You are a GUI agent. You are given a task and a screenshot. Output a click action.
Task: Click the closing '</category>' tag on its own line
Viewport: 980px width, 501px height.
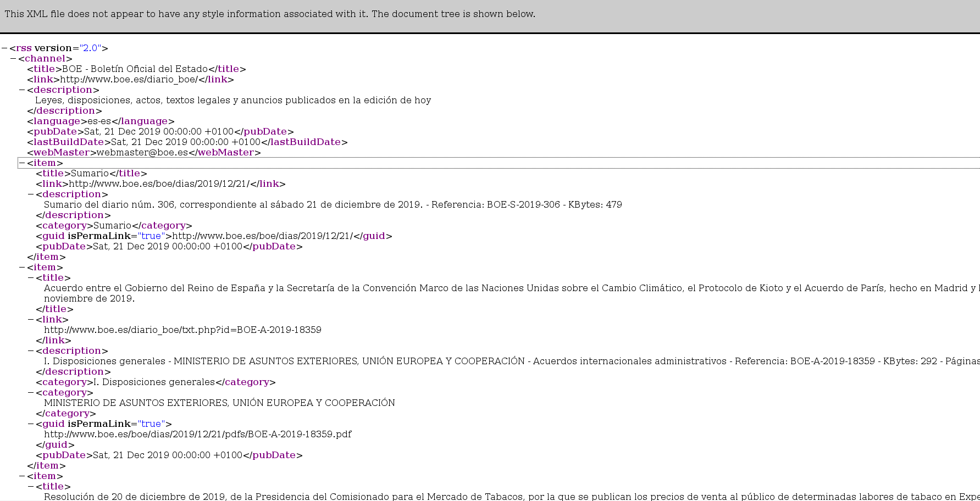coord(66,414)
